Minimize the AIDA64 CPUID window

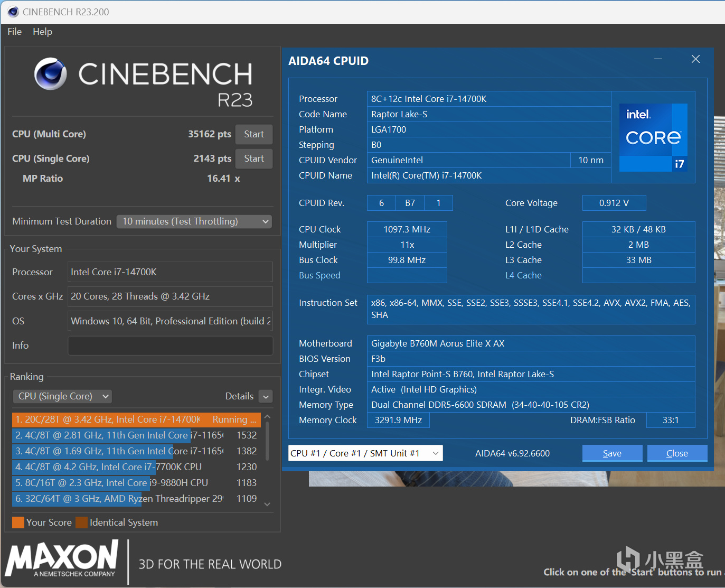click(658, 59)
